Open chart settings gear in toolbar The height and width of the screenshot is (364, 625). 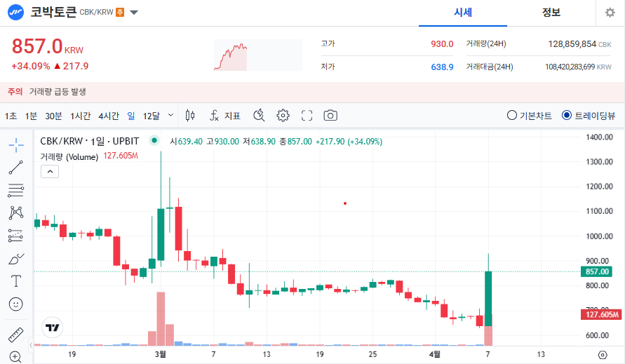coord(283,116)
